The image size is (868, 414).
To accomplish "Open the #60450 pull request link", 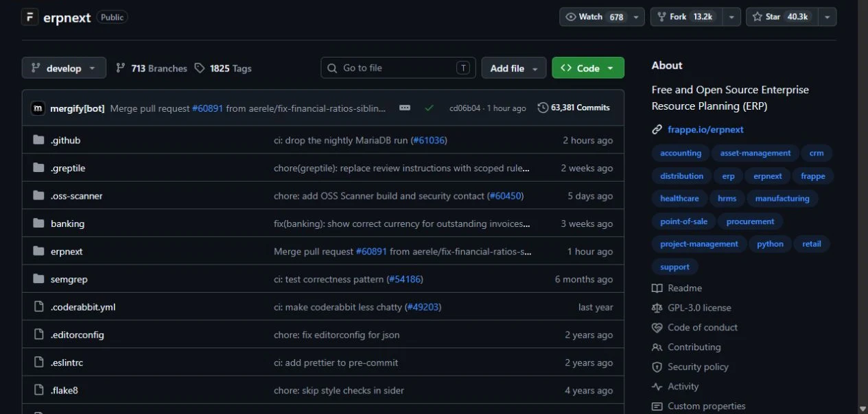I will click(x=506, y=196).
